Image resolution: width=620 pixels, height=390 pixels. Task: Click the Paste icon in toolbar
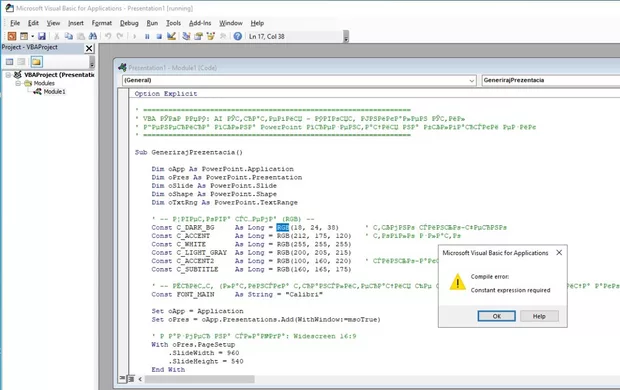(81, 36)
